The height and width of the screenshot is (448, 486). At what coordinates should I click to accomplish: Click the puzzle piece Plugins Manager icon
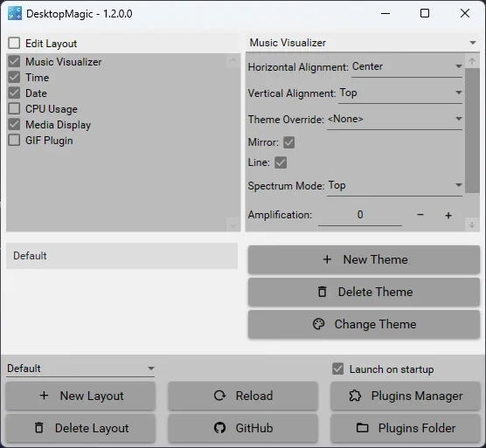click(355, 396)
